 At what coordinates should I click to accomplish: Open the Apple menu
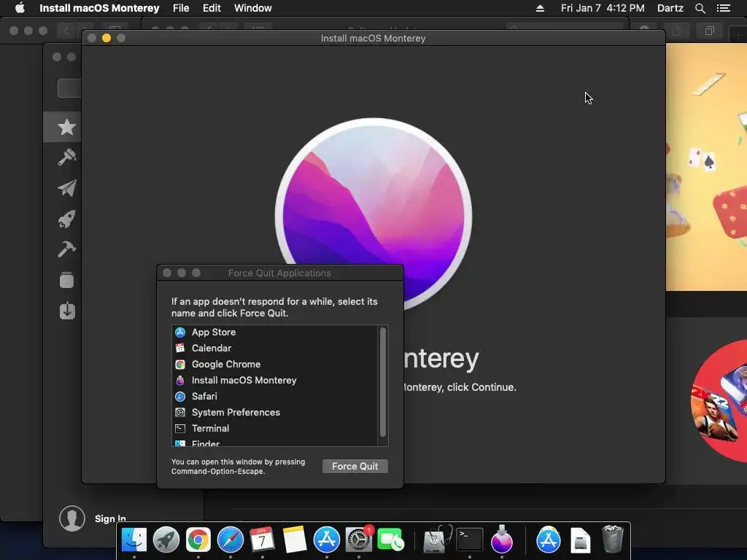point(20,8)
